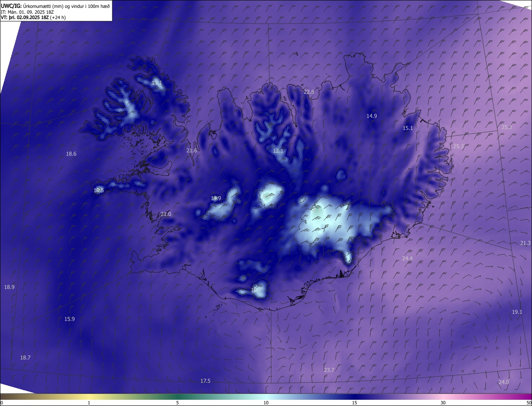Click the map title line starting "UWC/IG: Úrkomumætti"

point(55,6)
